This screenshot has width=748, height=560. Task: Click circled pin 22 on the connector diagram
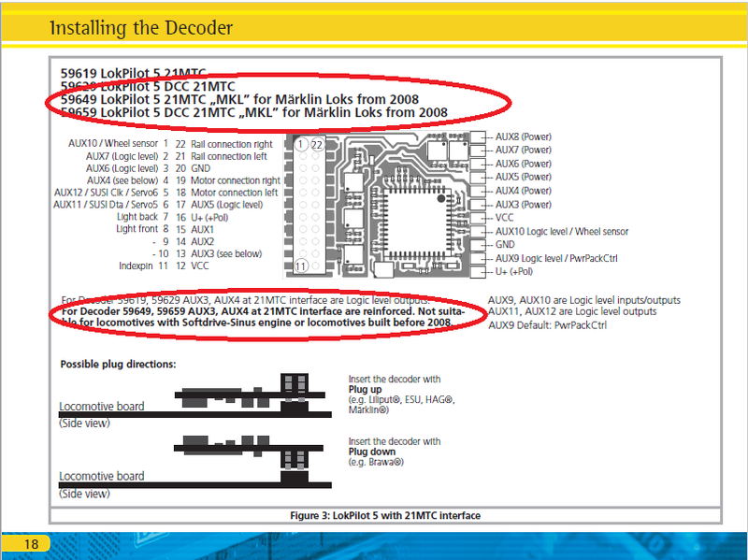click(317, 145)
